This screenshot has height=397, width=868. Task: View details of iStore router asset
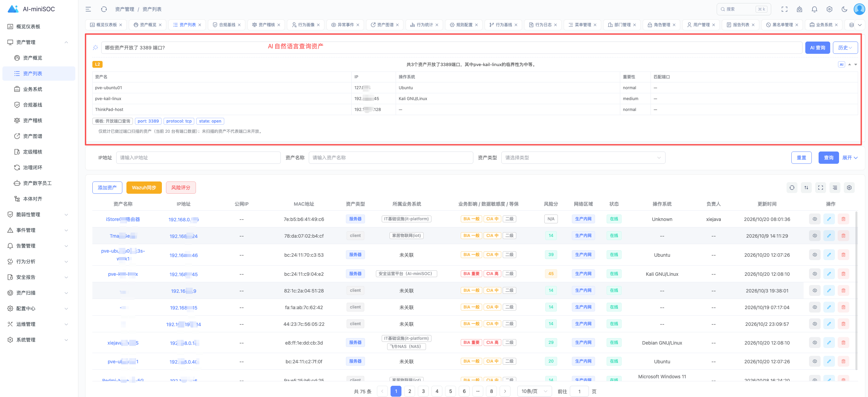click(x=815, y=219)
